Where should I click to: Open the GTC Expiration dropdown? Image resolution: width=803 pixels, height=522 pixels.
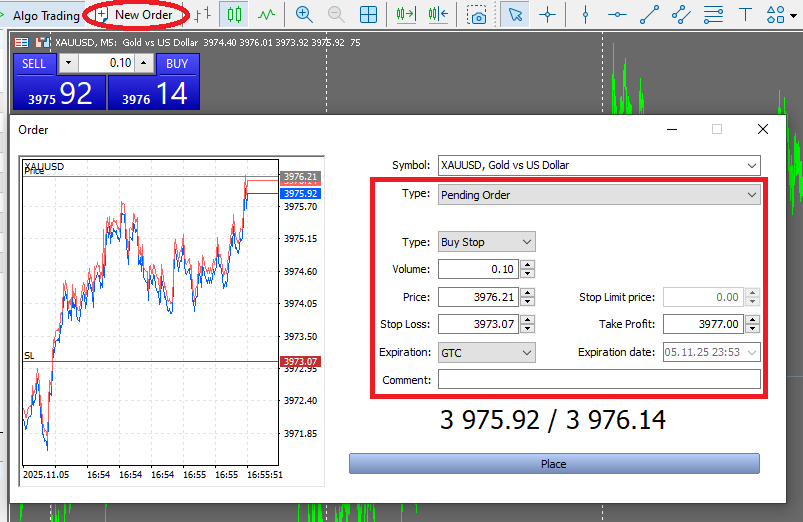tap(527, 352)
